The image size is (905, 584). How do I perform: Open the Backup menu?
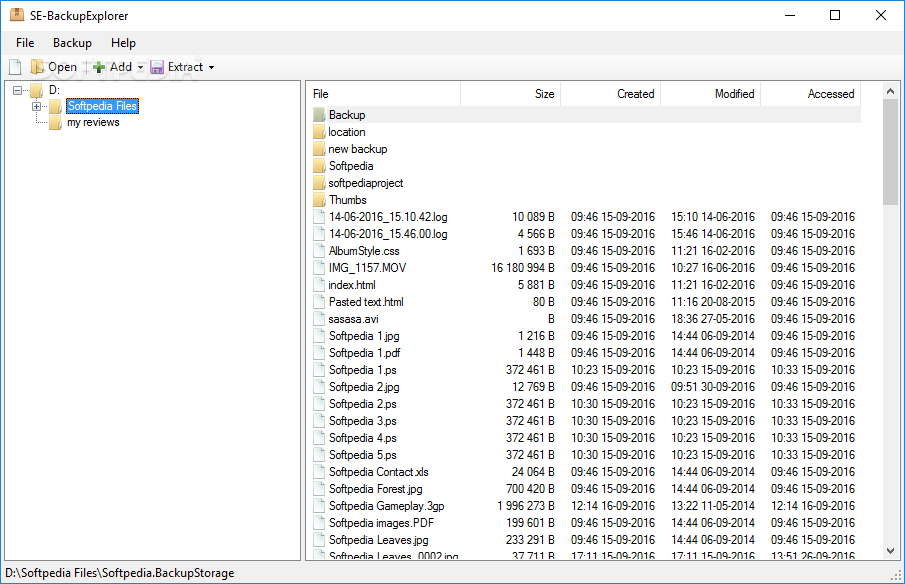pyautogui.click(x=72, y=43)
